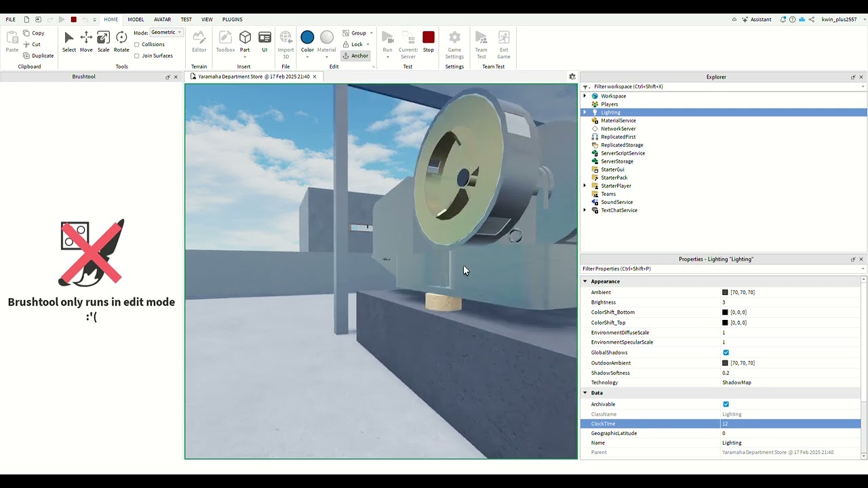Select the Select tool in Tools group
Screen dimensions: 868x488
pos(69,42)
